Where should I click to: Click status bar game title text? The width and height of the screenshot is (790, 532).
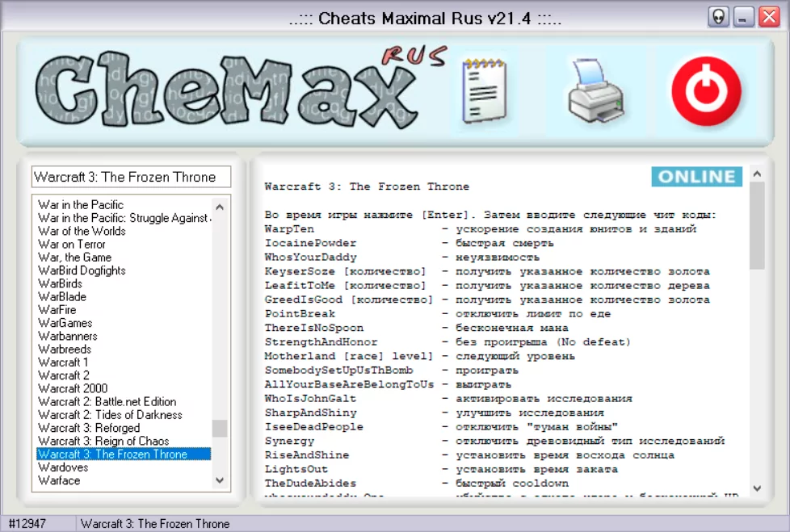(155, 523)
